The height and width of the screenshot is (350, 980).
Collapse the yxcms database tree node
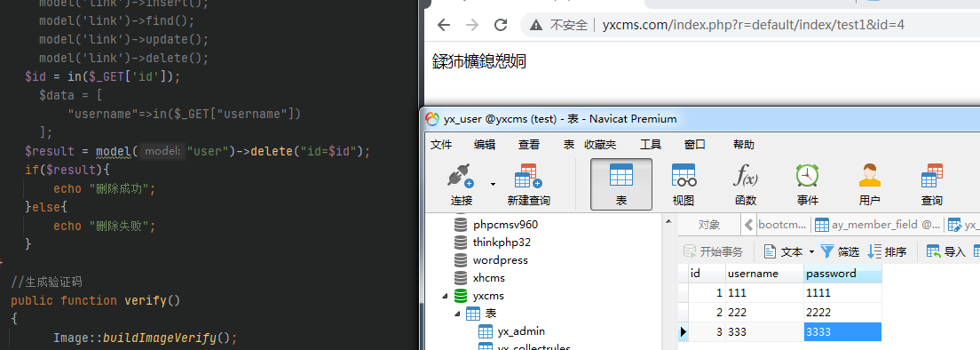(x=445, y=296)
